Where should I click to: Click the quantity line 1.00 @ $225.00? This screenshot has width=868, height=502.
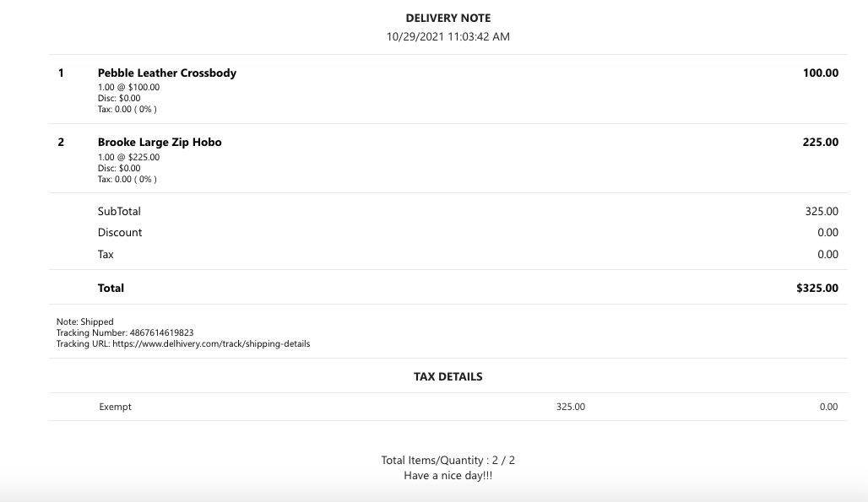tap(128, 157)
